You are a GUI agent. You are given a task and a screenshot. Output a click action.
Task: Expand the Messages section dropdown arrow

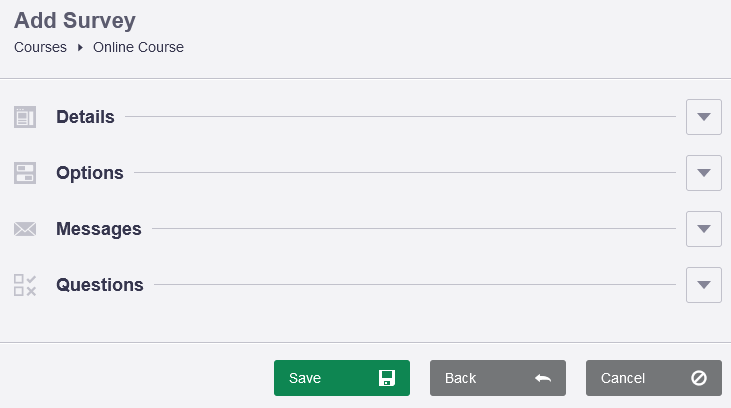pyautogui.click(x=703, y=229)
